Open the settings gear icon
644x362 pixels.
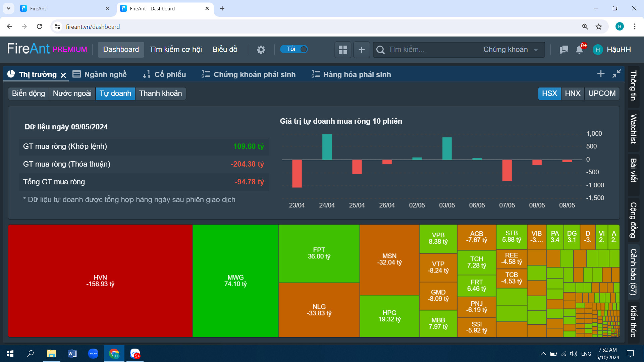pos(261,50)
